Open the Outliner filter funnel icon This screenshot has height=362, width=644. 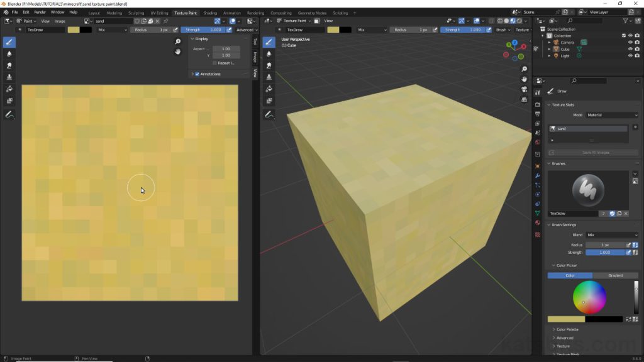(626, 20)
